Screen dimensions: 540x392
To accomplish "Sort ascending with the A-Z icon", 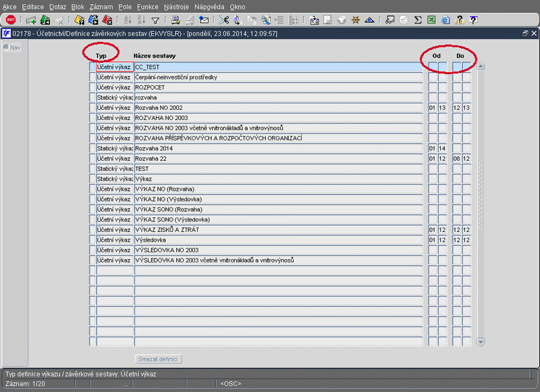I will (128, 20).
